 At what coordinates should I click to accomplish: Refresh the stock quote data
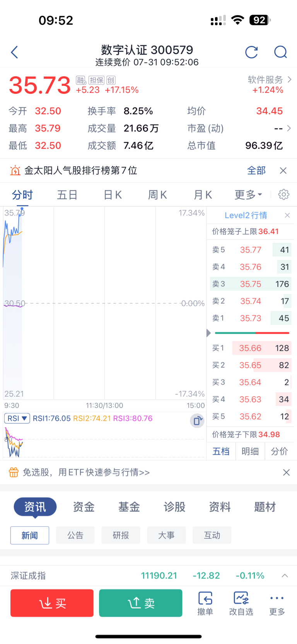(x=251, y=52)
